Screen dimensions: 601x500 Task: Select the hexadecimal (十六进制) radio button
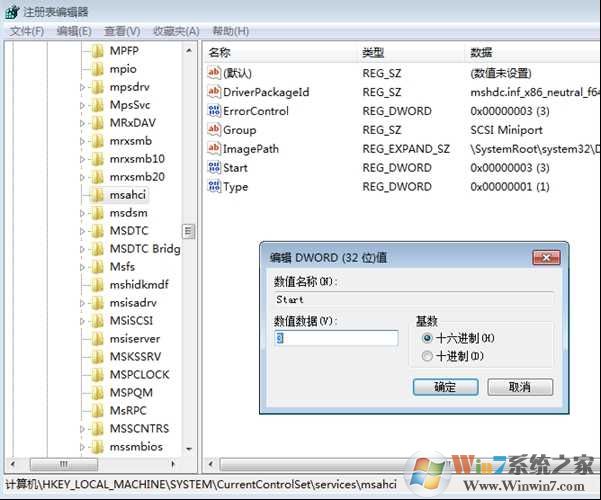coord(427,338)
